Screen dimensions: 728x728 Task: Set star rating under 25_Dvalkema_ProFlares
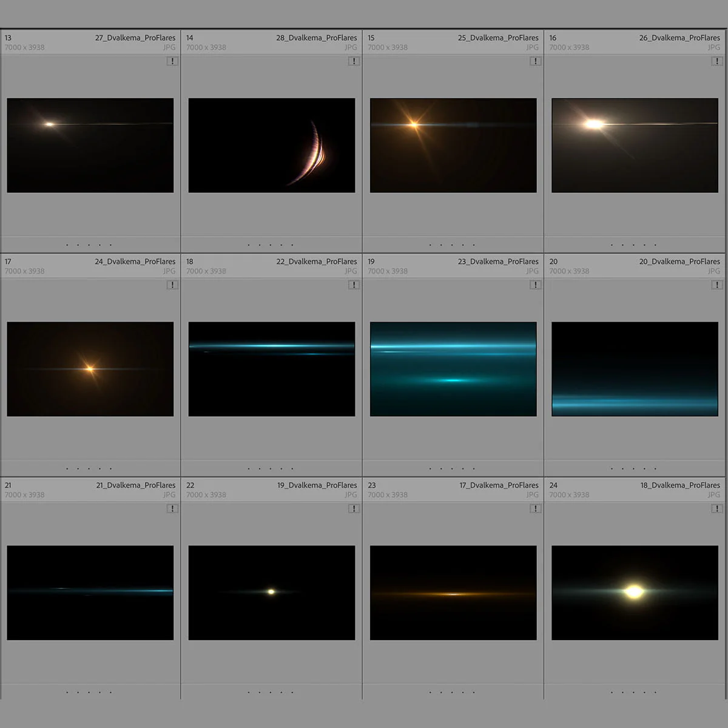[x=451, y=245]
